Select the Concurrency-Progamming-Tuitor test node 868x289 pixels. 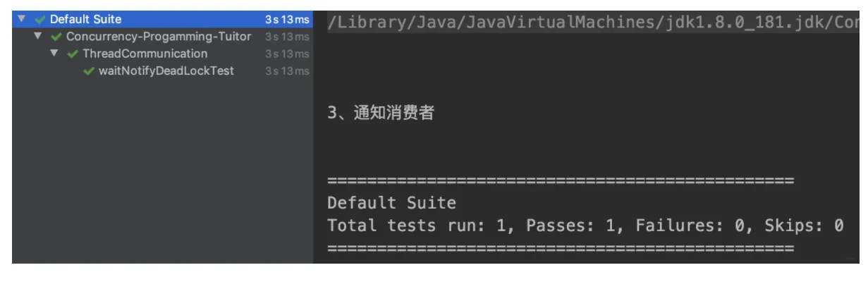pos(159,37)
